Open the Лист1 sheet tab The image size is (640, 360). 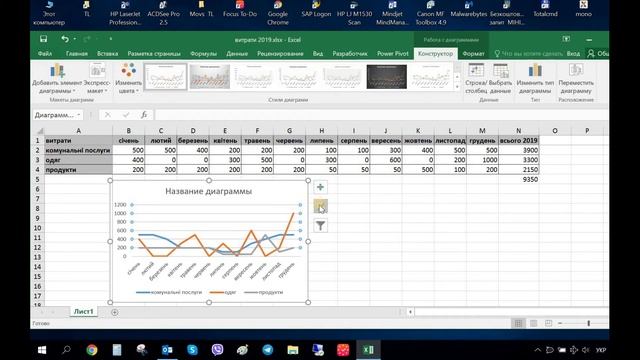tap(83, 311)
